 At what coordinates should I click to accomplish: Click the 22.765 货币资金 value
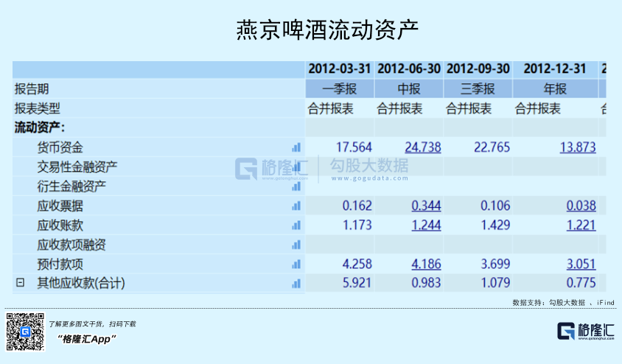[x=492, y=147]
